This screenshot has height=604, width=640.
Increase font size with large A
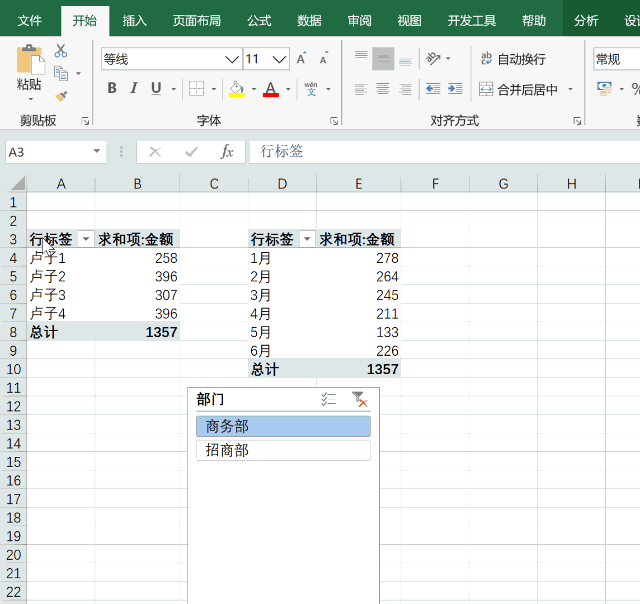pyautogui.click(x=301, y=59)
